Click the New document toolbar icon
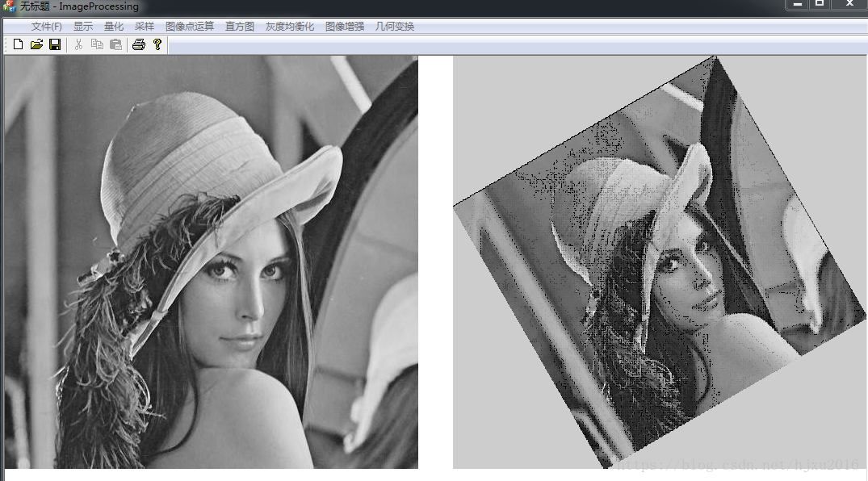868x481 pixels. [18, 45]
